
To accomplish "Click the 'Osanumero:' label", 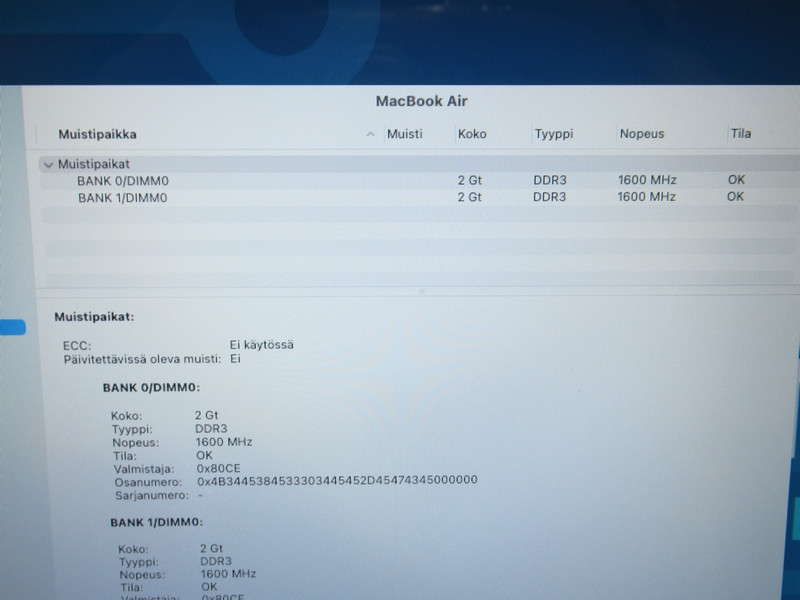I will coord(148,482).
